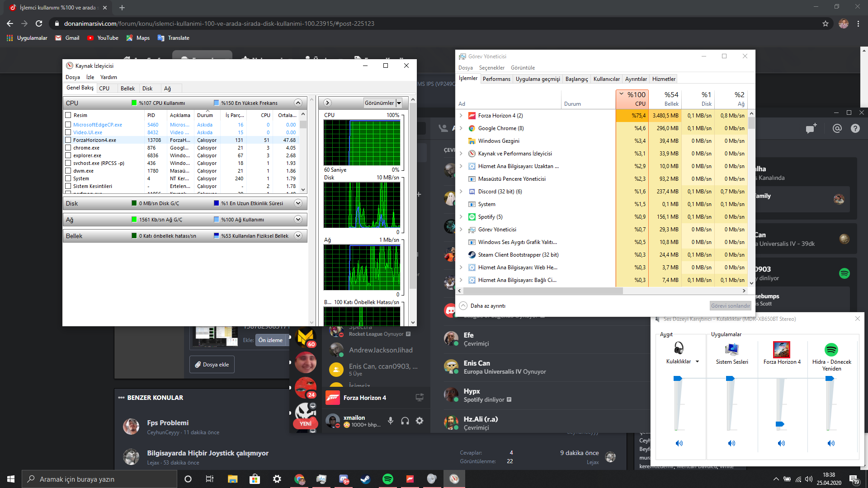Image resolution: width=868 pixels, height=488 pixels.
Task: Reload the page in Chrome
Action: click(x=39, y=23)
